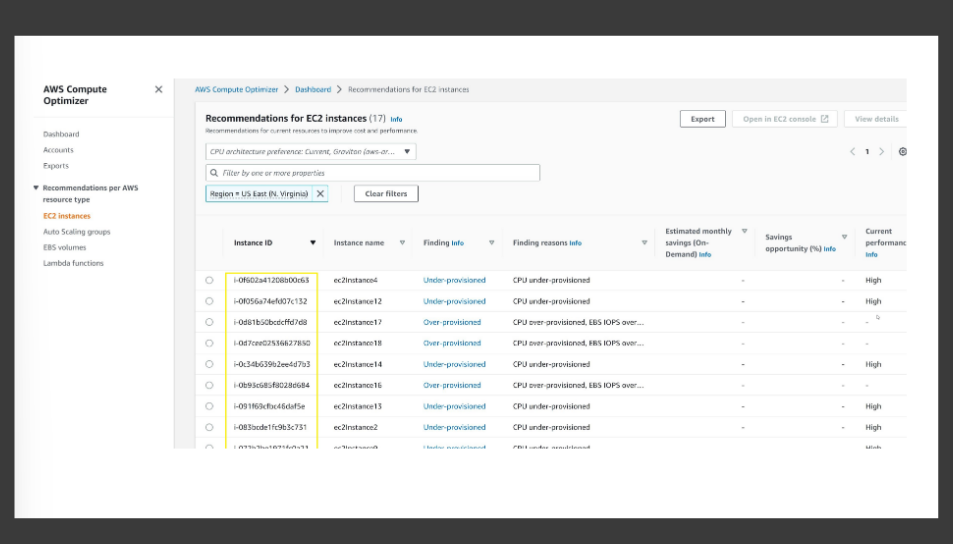This screenshot has width=953, height=544.
Task: Open Auto Scaling groups recommendations
Action: pos(77,232)
